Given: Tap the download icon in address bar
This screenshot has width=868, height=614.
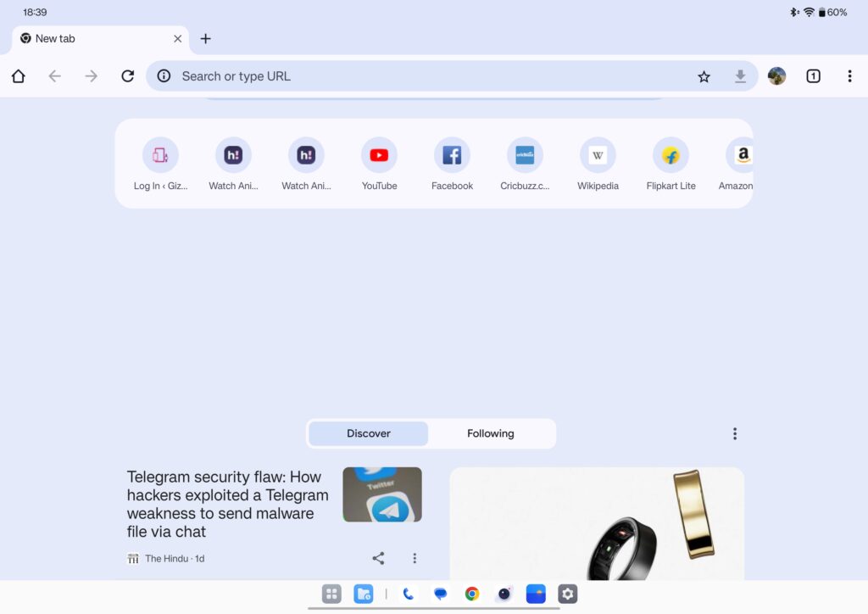Looking at the screenshot, I should pyautogui.click(x=740, y=76).
